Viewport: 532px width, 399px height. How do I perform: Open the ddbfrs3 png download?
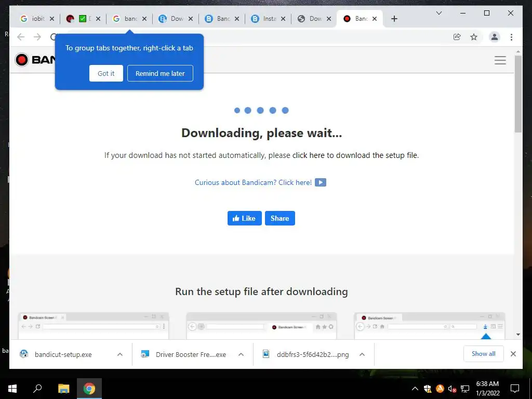pos(312,354)
